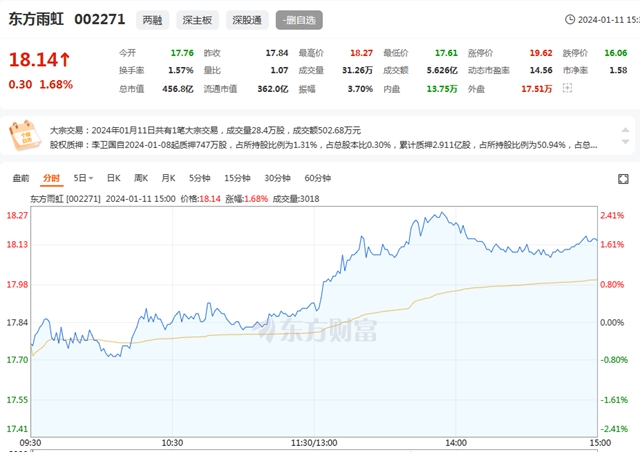Click the 量比 value 1.07
640x452 pixels.
(x=279, y=70)
